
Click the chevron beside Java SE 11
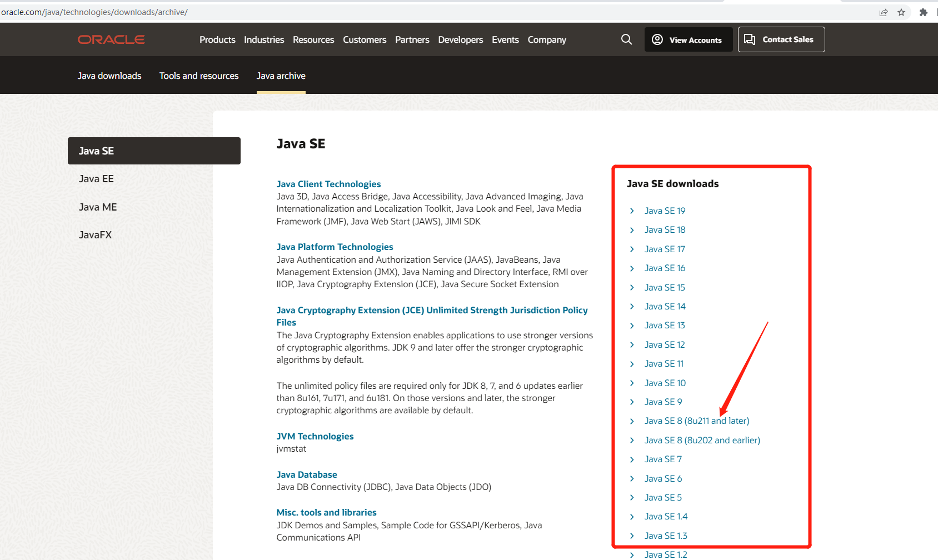[632, 364]
